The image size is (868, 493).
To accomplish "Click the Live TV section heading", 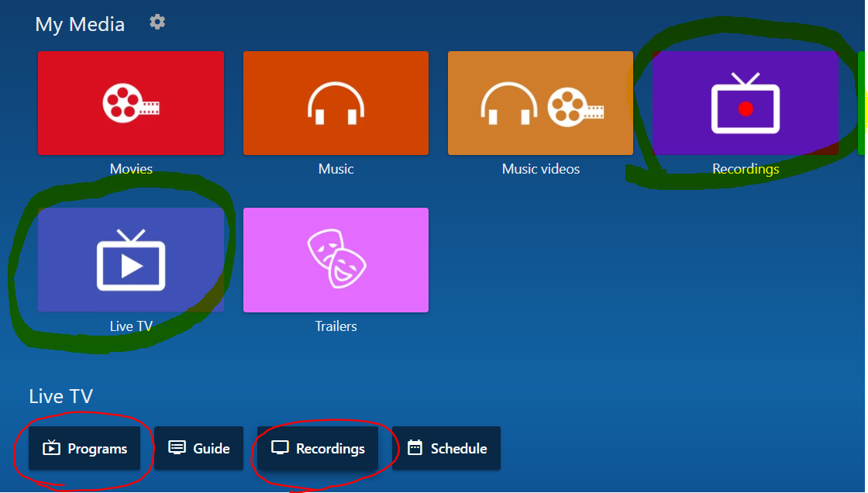I will pyautogui.click(x=61, y=397).
